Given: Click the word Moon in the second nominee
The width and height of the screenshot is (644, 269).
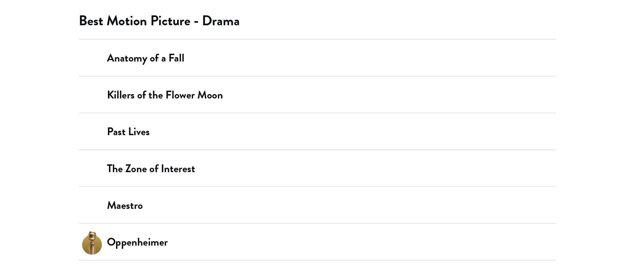Looking at the screenshot, I should [210, 95].
